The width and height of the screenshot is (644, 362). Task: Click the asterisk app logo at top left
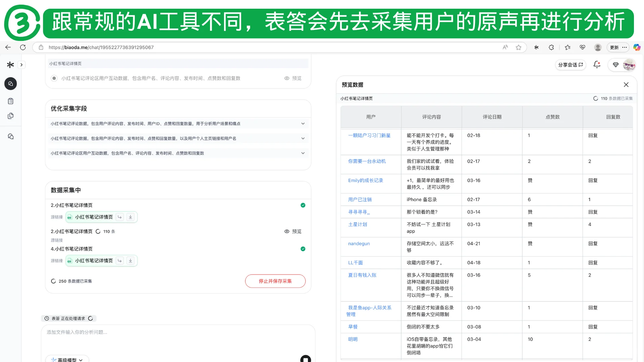[x=10, y=65]
